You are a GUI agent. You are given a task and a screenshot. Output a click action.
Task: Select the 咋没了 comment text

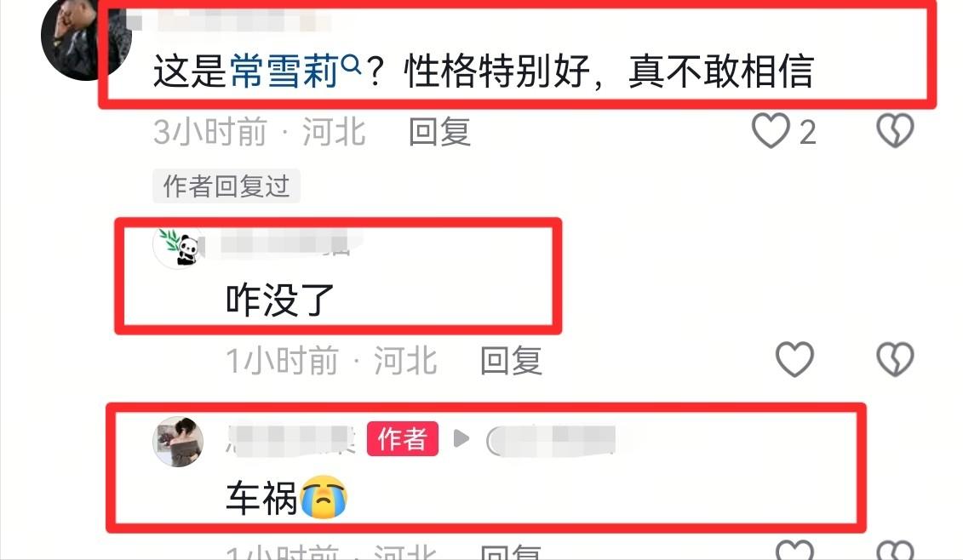(279, 300)
